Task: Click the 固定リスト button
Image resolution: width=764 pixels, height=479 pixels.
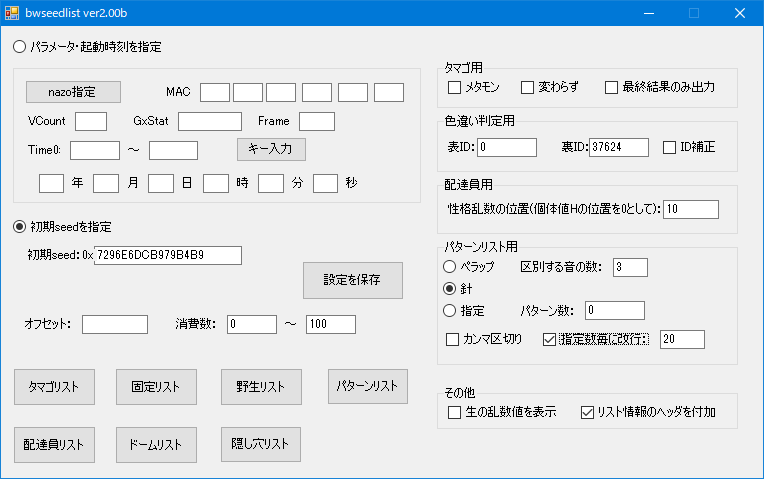Action: (156, 387)
